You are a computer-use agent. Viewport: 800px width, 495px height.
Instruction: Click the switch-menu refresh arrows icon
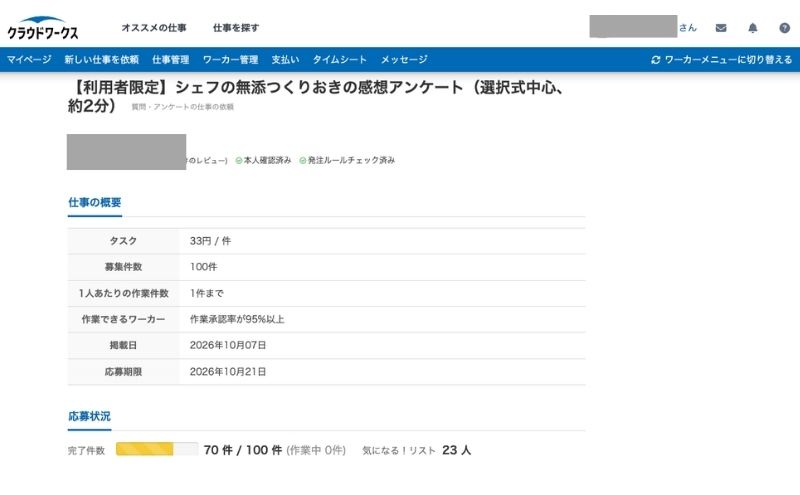(656, 60)
